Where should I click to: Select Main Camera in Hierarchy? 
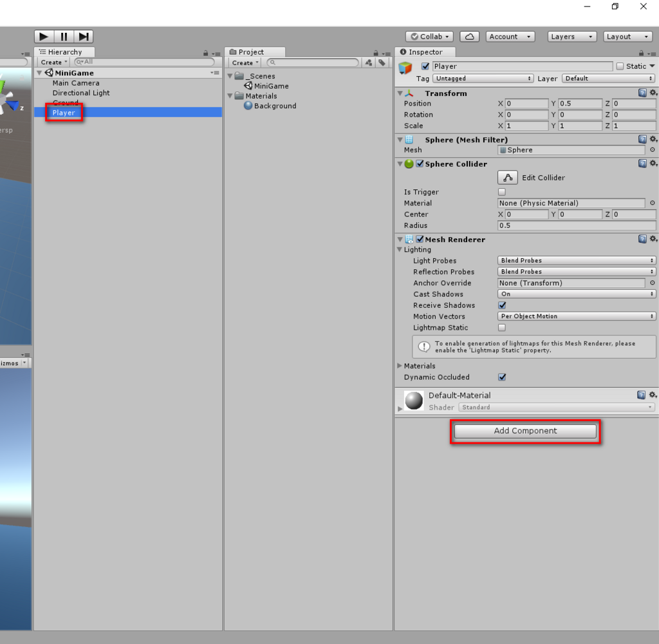point(76,83)
